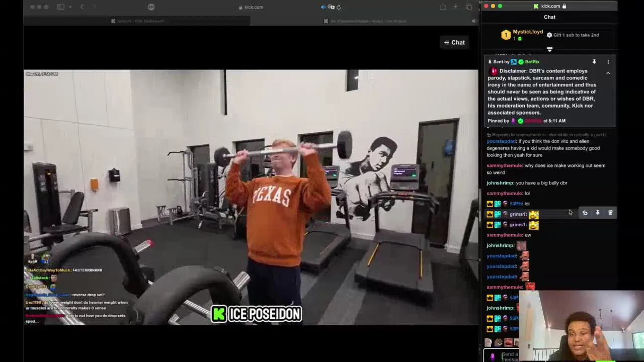Click the sammythemule 'ew' message
The height and width of the screenshot is (362, 644).
pos(509,235)
